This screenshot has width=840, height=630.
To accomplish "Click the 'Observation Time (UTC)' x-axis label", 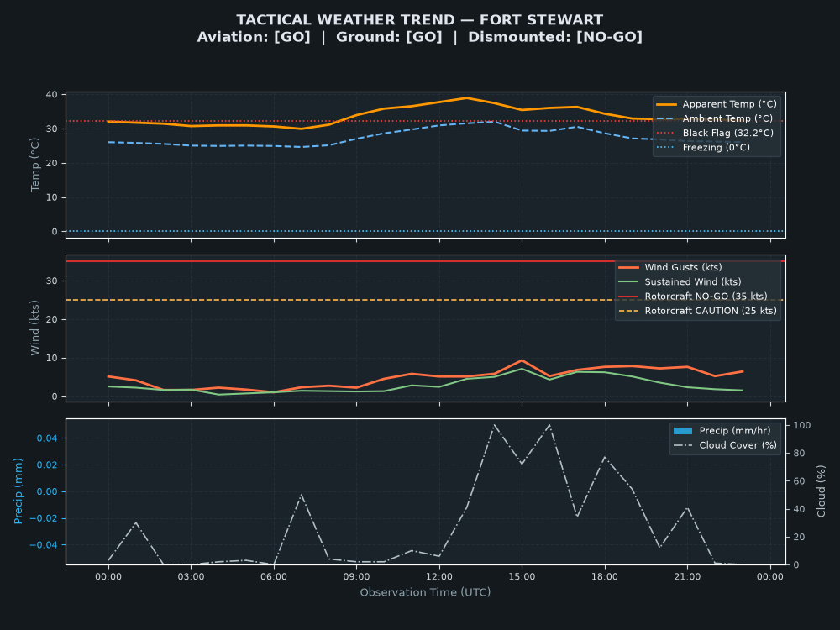I will pos(425,592).
